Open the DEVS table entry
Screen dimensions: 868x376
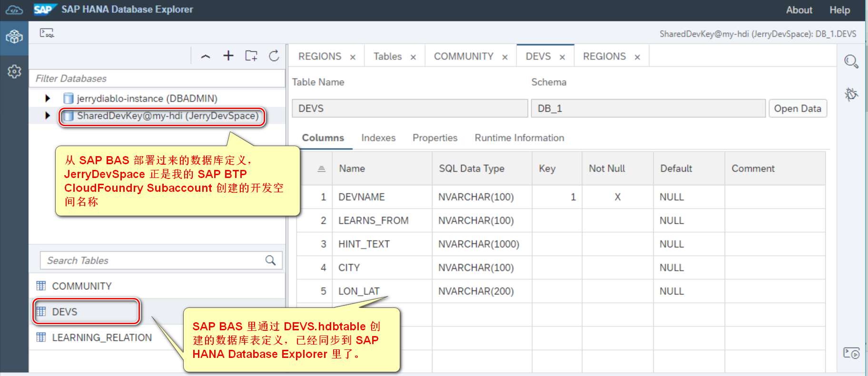157,312
